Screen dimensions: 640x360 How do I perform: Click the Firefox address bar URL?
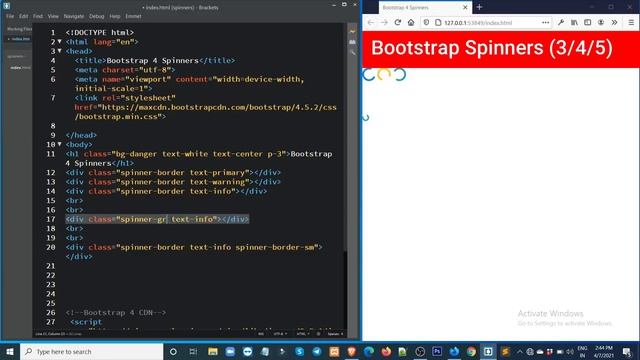click(x=478, y=23)
